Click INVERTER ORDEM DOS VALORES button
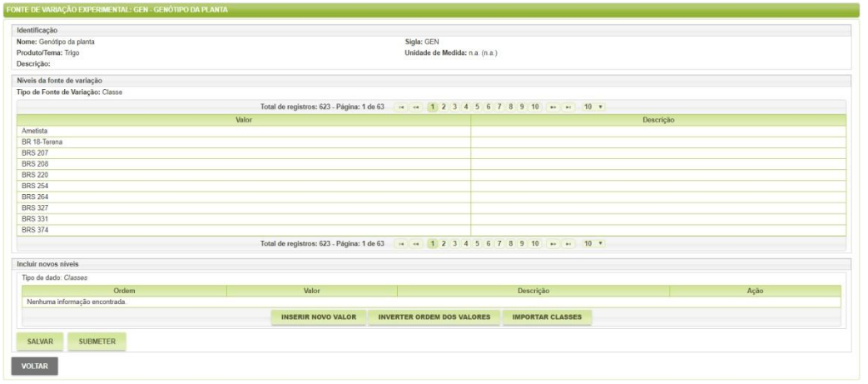 click(434, 317)
